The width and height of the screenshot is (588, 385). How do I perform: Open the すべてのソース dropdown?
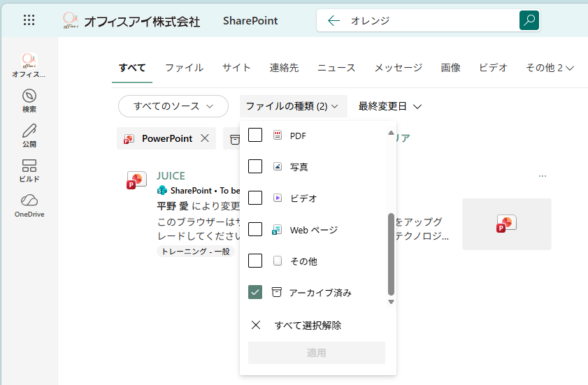coord(173,106)
